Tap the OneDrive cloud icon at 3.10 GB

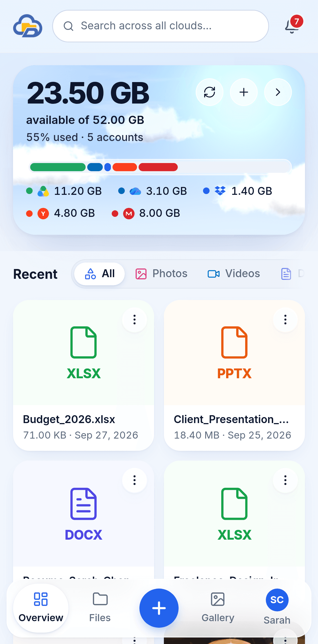[135, 191]
